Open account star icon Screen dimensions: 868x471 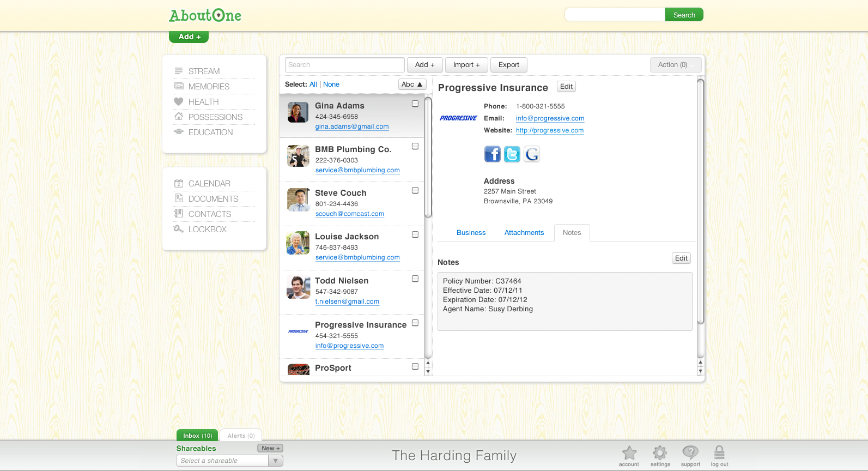(629, 452)
